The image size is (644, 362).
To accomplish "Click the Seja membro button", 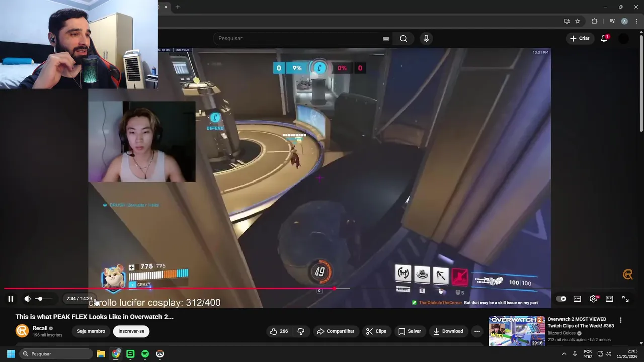I will 91,331.
